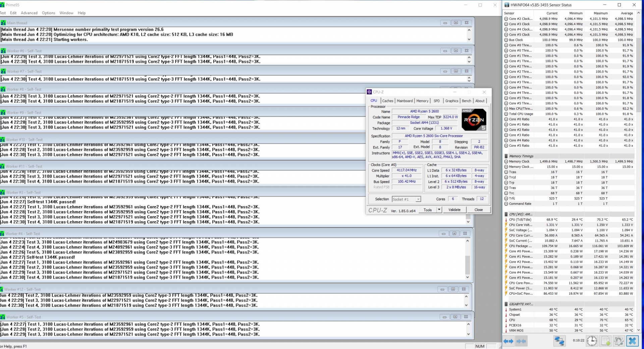Image resolution: width=644 pixels, height=349 pixels.
Task: Switch to the Mainboard tab in CPU-Z
Action: click(405, 101)
